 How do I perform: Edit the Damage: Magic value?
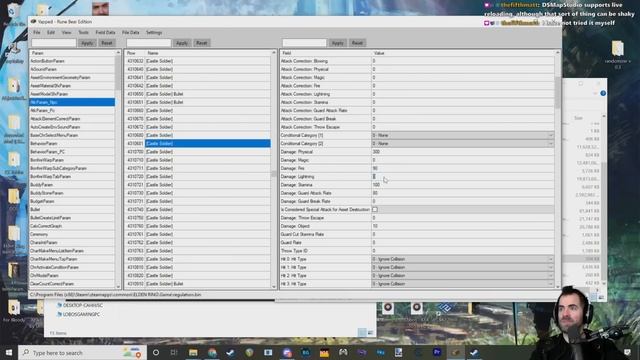462,160
